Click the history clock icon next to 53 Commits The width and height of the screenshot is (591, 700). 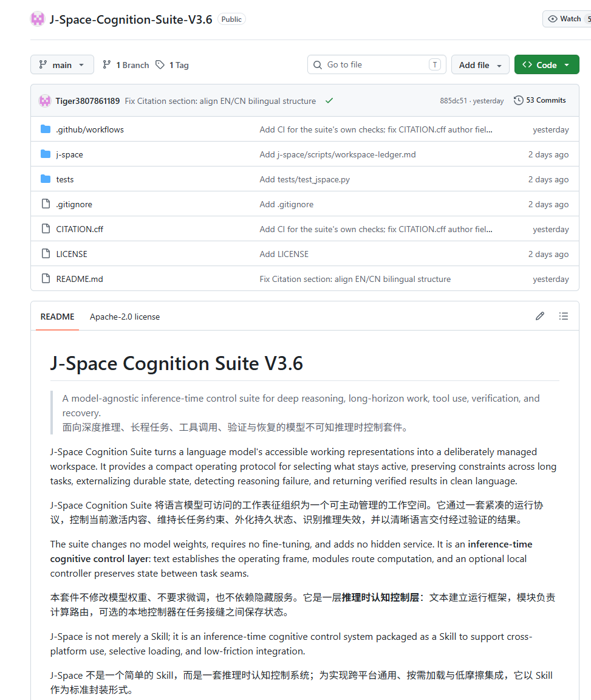[518, 100]
